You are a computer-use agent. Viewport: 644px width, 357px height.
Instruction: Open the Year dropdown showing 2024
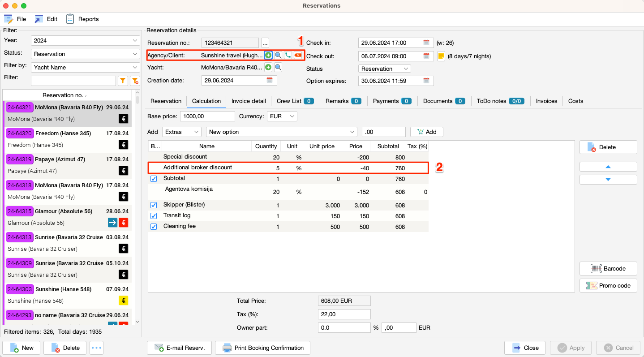[85, 40]
